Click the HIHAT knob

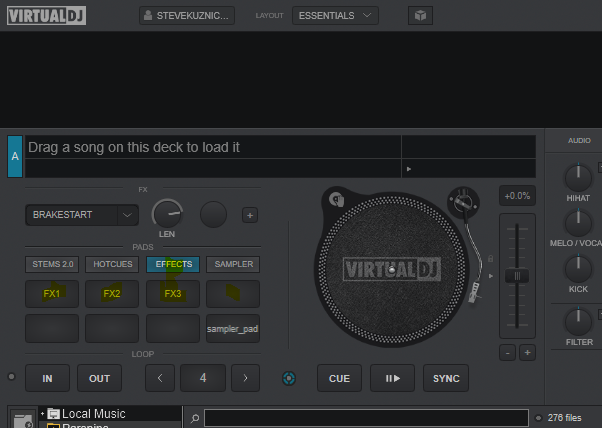tap(578, 177)
